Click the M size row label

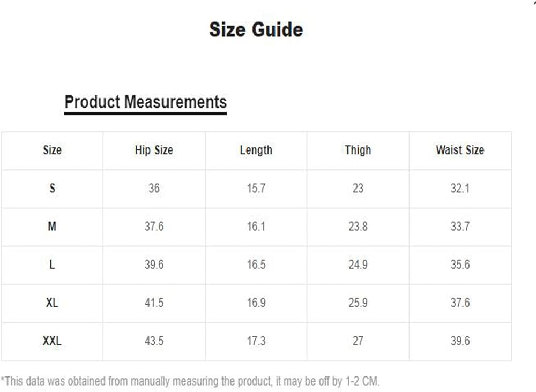tap(52, 227)
